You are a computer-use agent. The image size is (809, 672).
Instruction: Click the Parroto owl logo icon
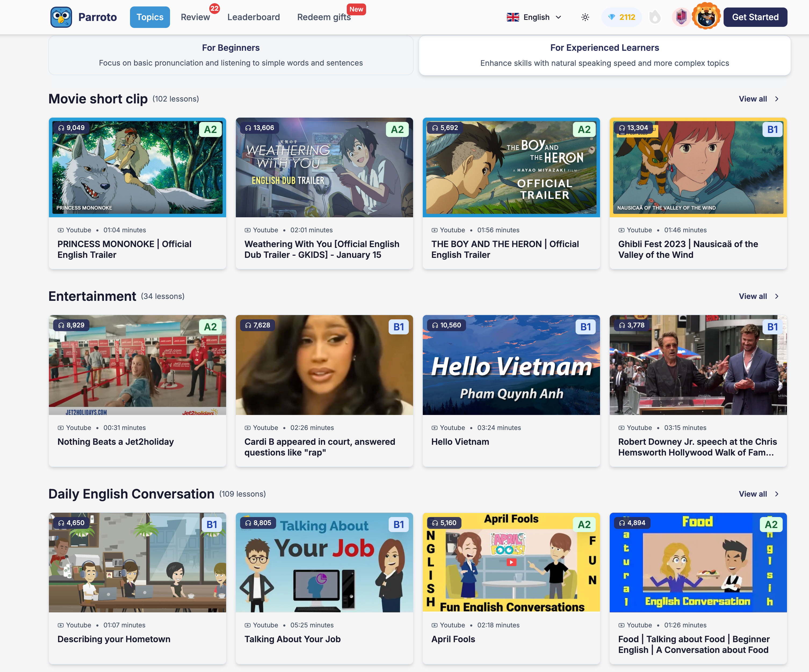(x=61, y=17)
